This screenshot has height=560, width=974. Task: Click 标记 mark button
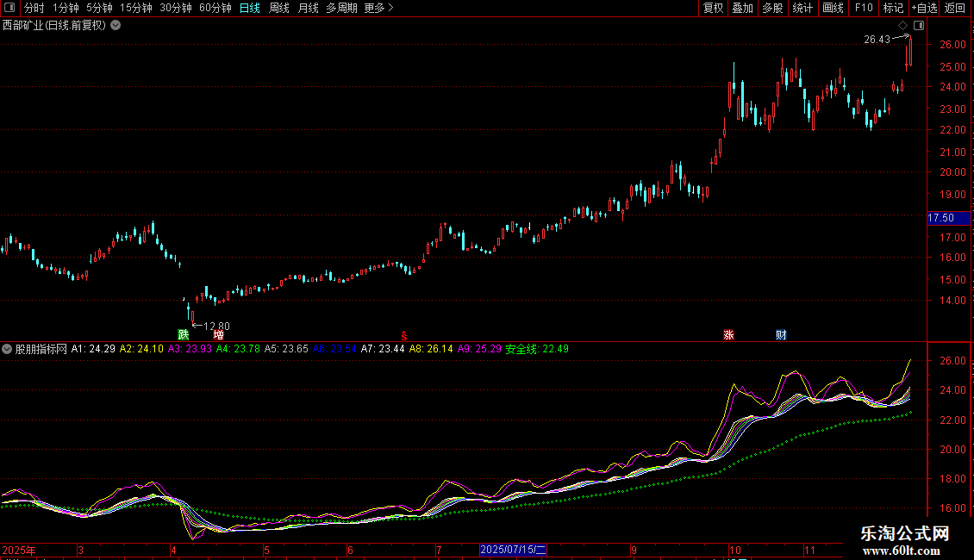coord(893,8)
